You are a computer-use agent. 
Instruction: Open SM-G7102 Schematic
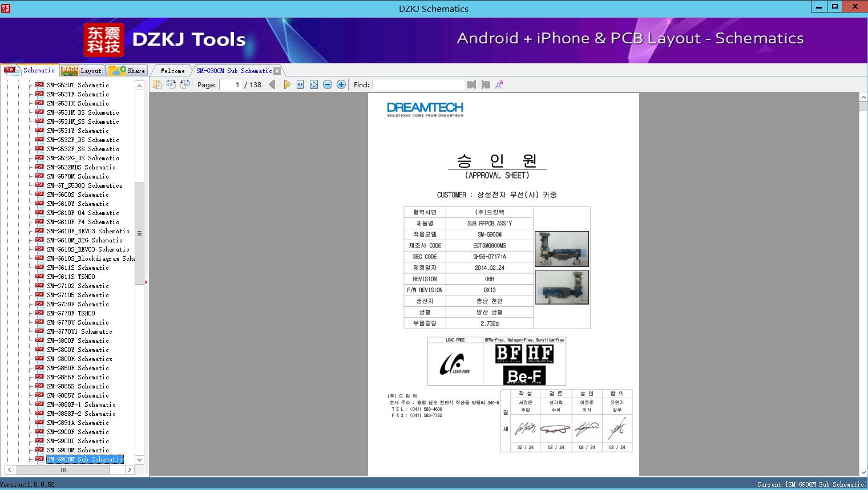point(78,286)
